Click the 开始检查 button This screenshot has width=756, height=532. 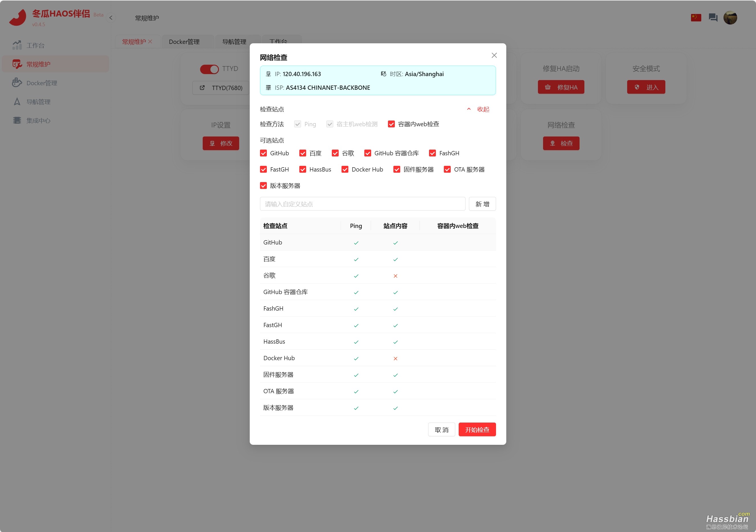coord(477,430)
